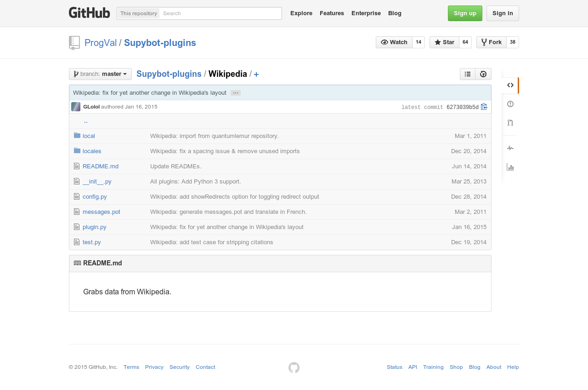The image size is (588, 390).
Task: Open commit message about stripping citations
Action: coord(212,242)
